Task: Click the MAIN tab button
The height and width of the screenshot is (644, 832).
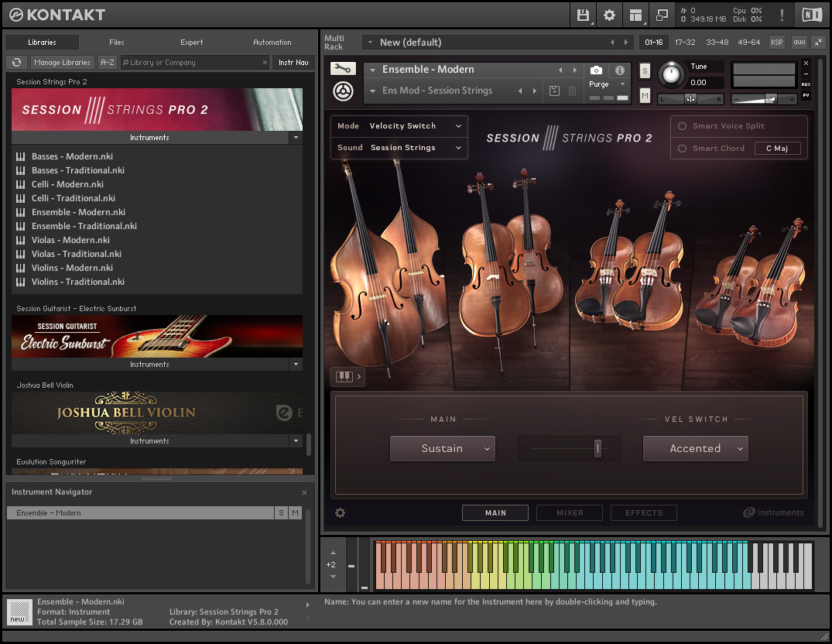Action: click(x=495, y=512)
